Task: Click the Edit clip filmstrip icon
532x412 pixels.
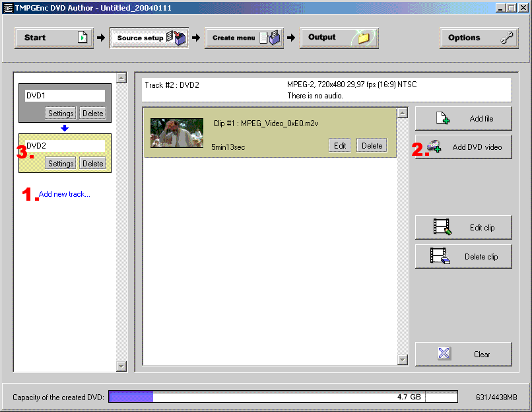Action: pos(442,226)
